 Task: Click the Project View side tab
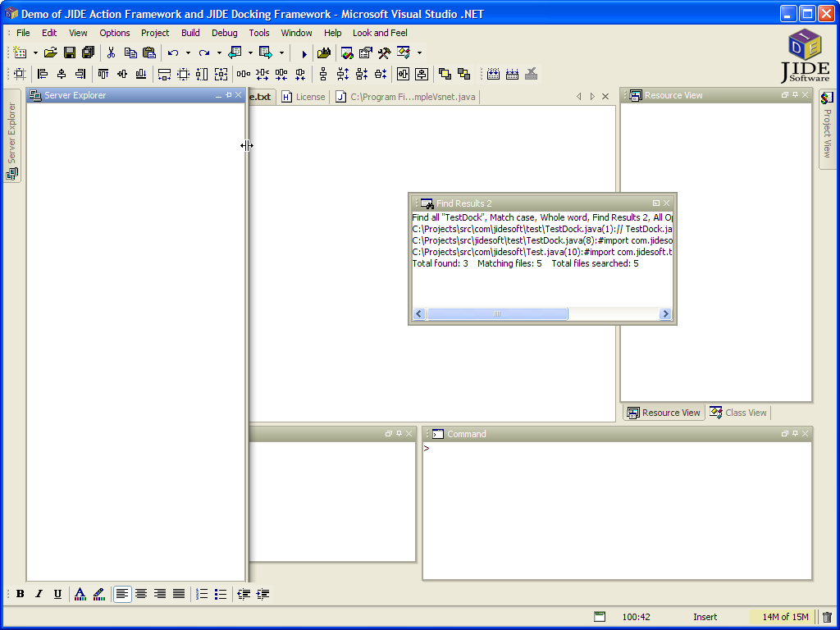[827, 130]
